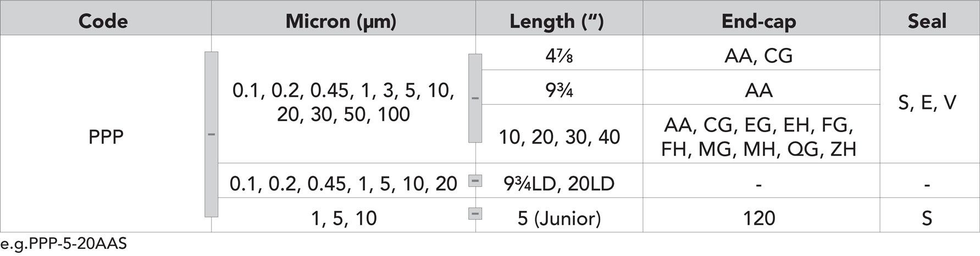Select the 9¾ length cell

coord(559,90)
